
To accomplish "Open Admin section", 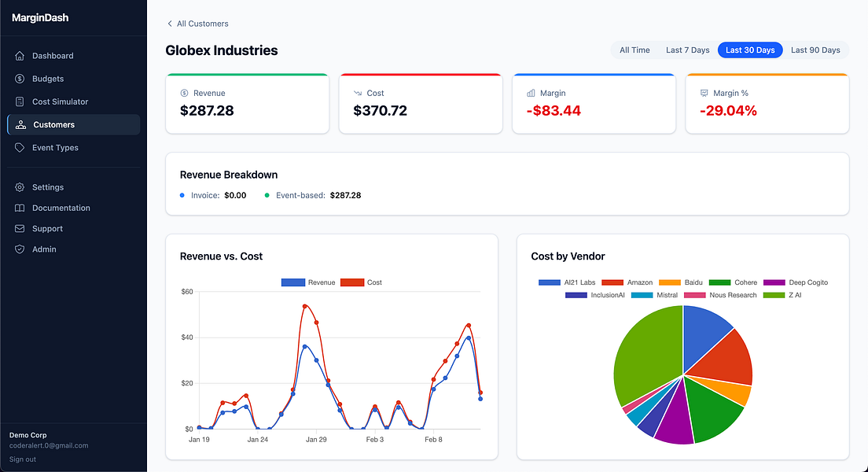I will point(74,249).
